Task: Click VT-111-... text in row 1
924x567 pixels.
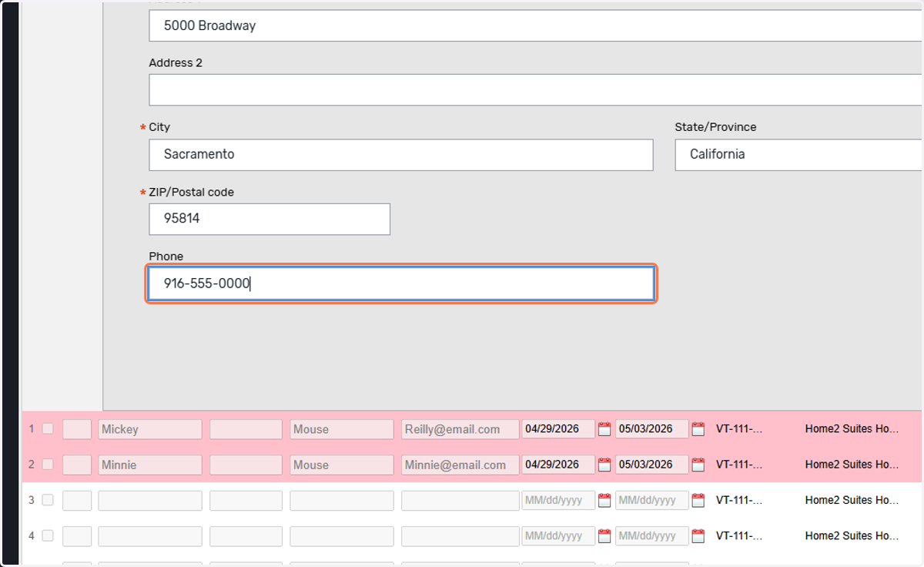Action: pos(739,429)
